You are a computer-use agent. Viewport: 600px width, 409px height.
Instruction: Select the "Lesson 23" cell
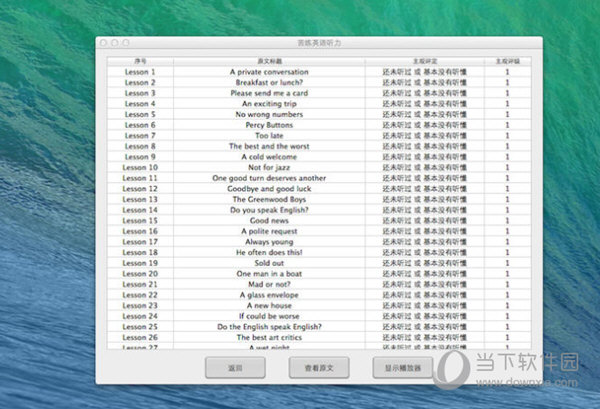tap(140, 306)
